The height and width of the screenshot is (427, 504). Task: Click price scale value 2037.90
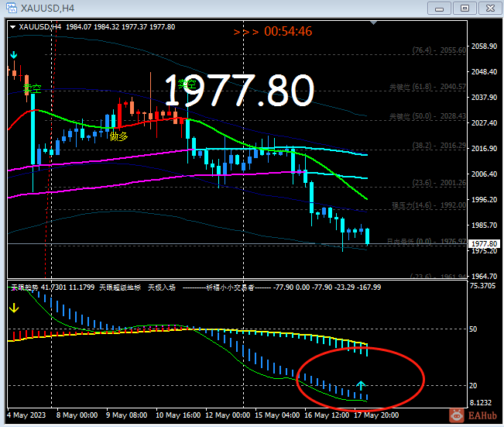click(x=484, y=97)
